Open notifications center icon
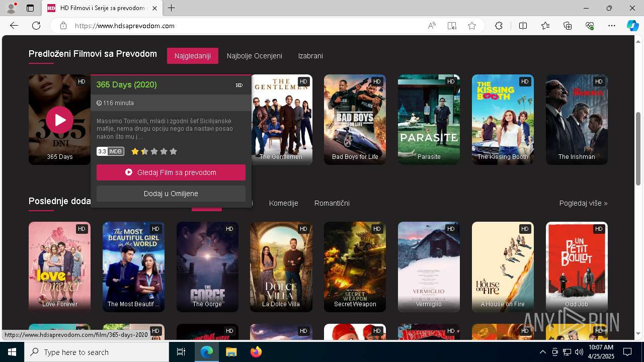Image resolution: width=644 pixels, height=362 pixels. click(627, 352)
